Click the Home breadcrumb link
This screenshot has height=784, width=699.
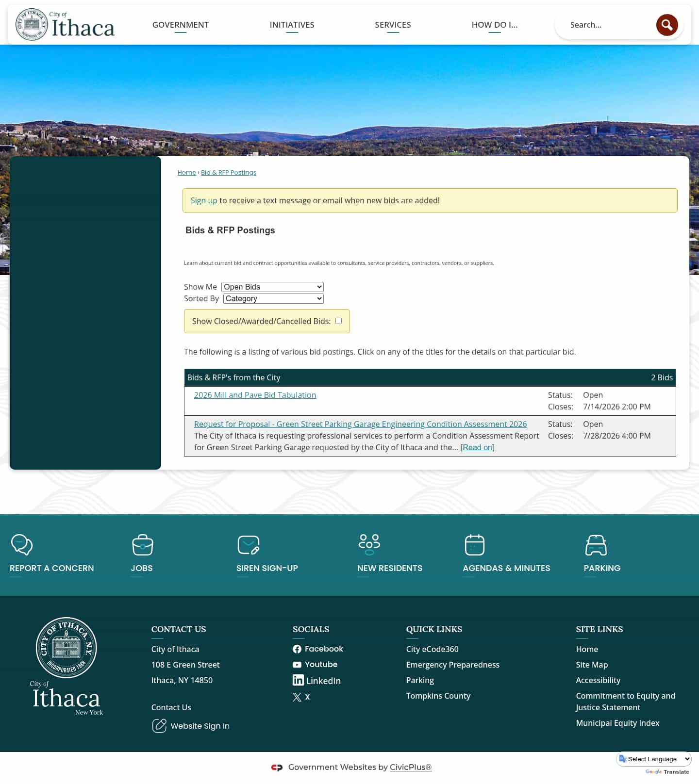pos(187,173)
